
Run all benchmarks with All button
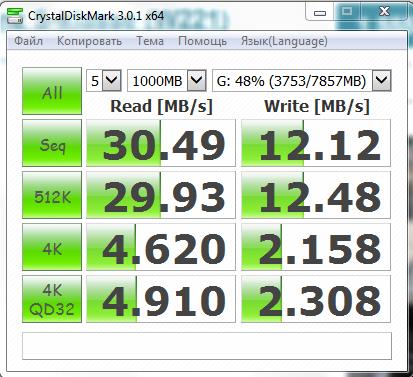pos(52,91)
